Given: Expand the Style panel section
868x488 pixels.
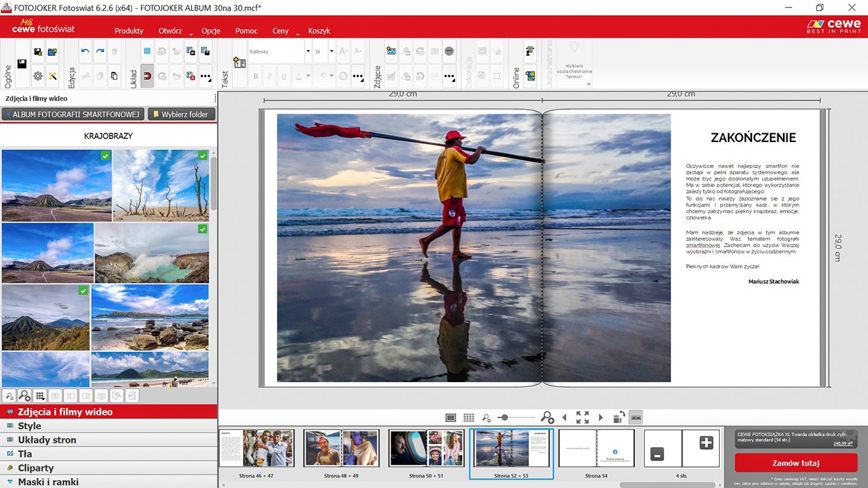Looking at the screenshot, I should (x=108, y=426).
